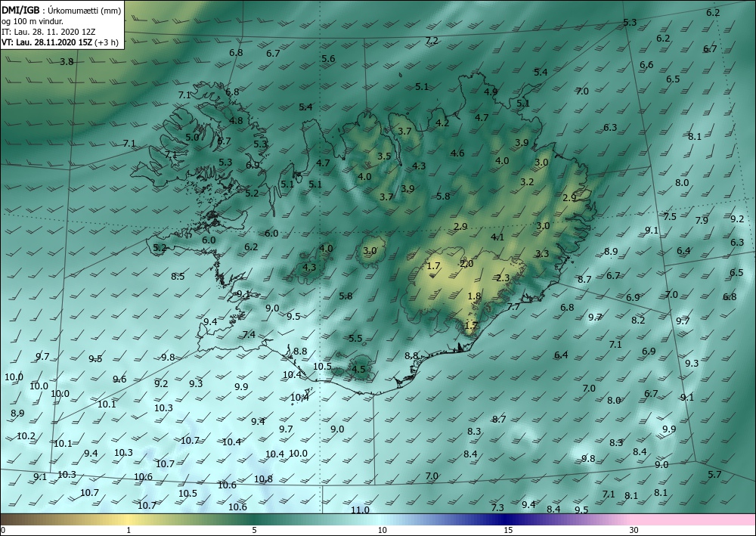The image size is (756, 536).
Task: Click the map value 3.5
Action: click(384, 156)
